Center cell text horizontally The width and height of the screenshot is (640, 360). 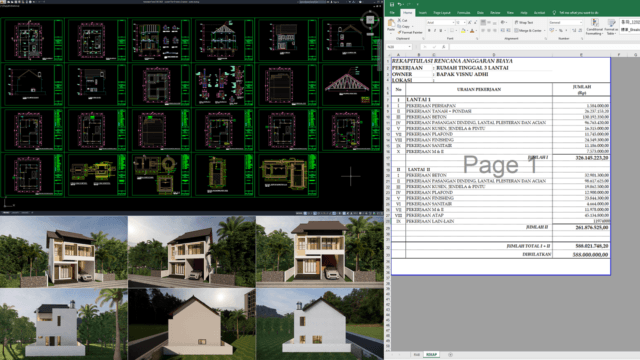point(489,31)
